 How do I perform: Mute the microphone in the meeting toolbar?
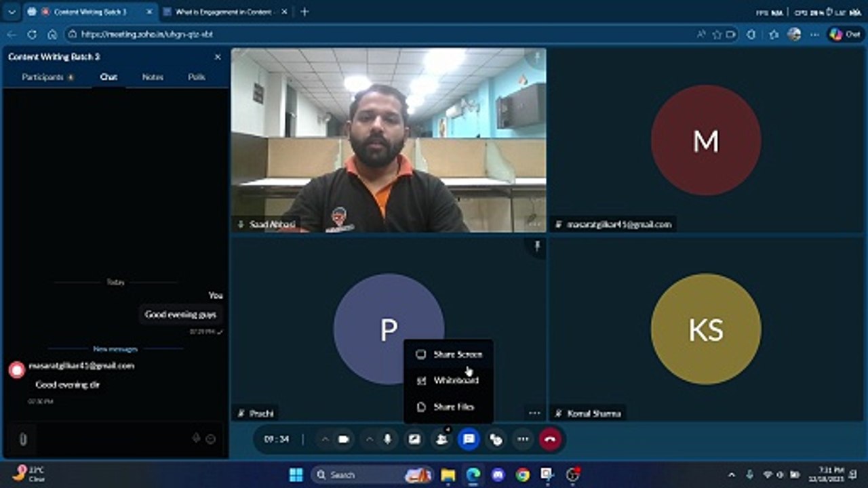[x=387, y=439]
